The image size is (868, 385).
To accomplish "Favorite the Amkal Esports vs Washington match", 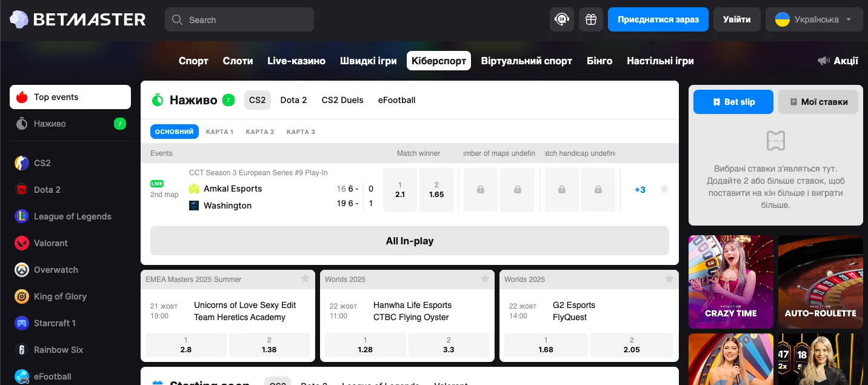I will 664,189.
